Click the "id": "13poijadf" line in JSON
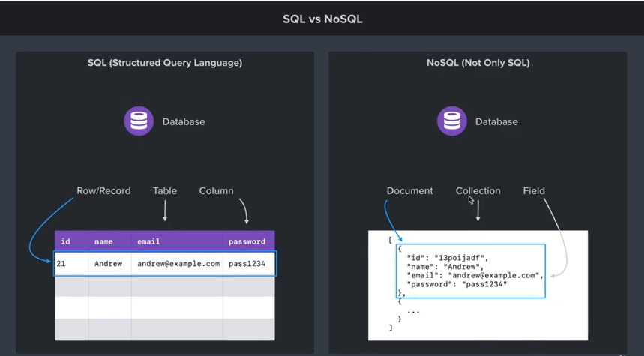Screen dimensions: 644x356 click(x=448, y=257)
